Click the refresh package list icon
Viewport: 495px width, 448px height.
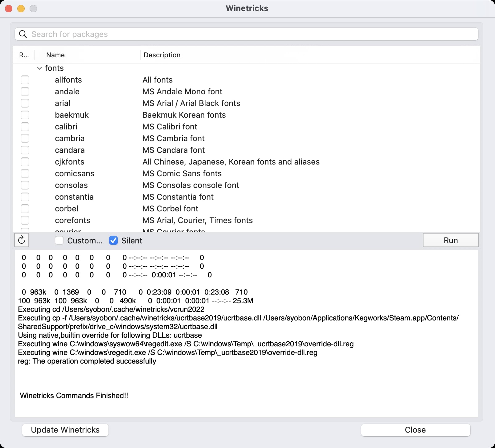pos(22,240)
